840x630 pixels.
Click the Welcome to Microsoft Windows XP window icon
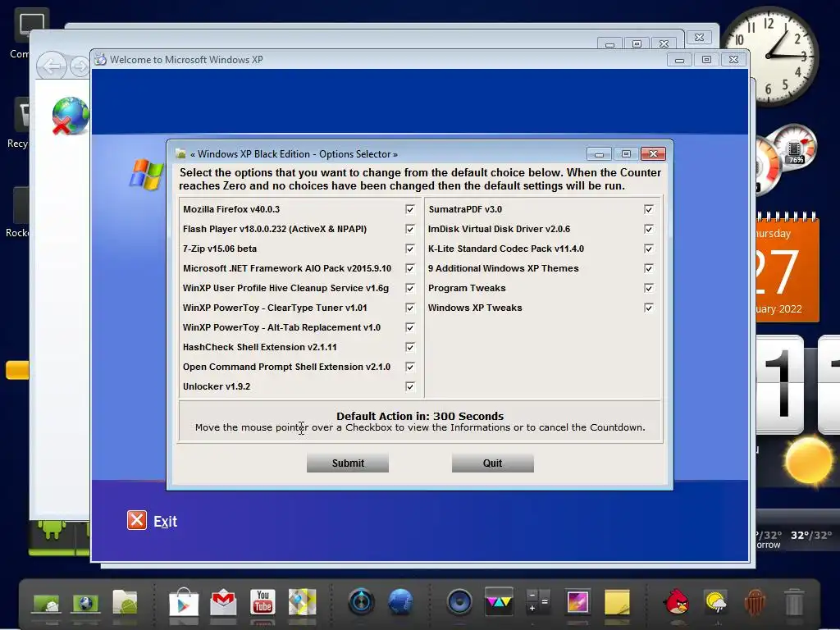tap(100, 59)
